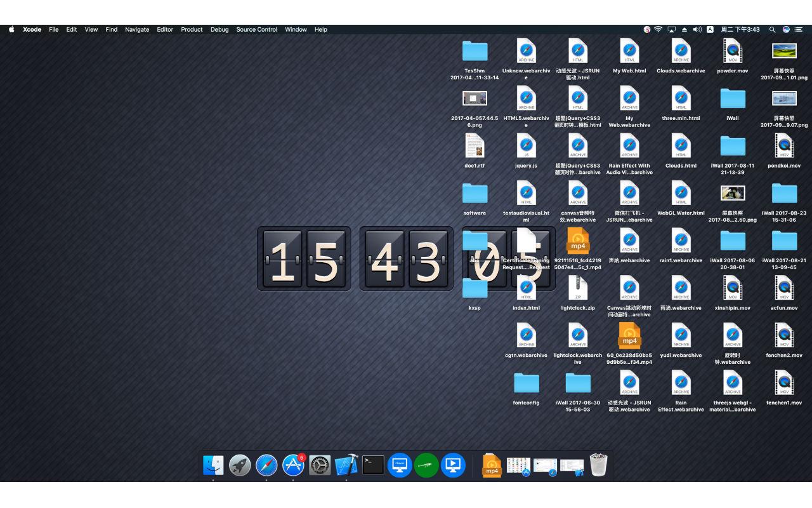Open Safari from the Dock
This screenshot has height=508, width=812.
coord(266,465)
